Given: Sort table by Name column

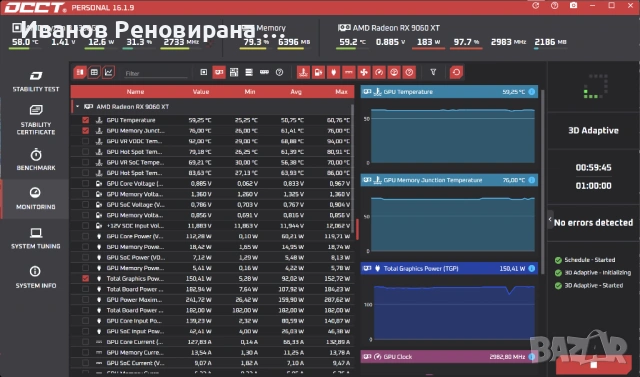Looking at the screenshot, I should (135, 92).
